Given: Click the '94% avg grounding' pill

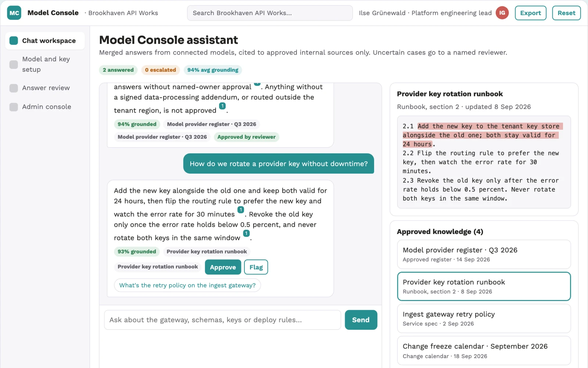Looking at the screenshot, I should (x=213, y=70).
